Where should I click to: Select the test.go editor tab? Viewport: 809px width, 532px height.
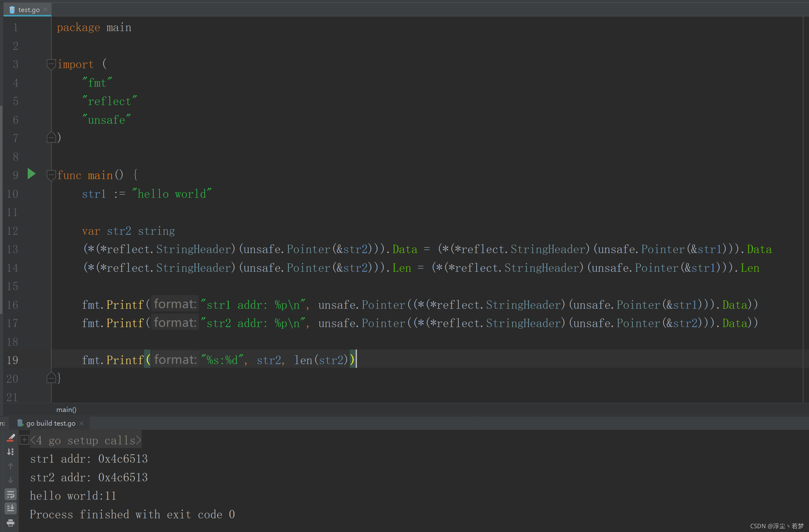tap(29, 10)
